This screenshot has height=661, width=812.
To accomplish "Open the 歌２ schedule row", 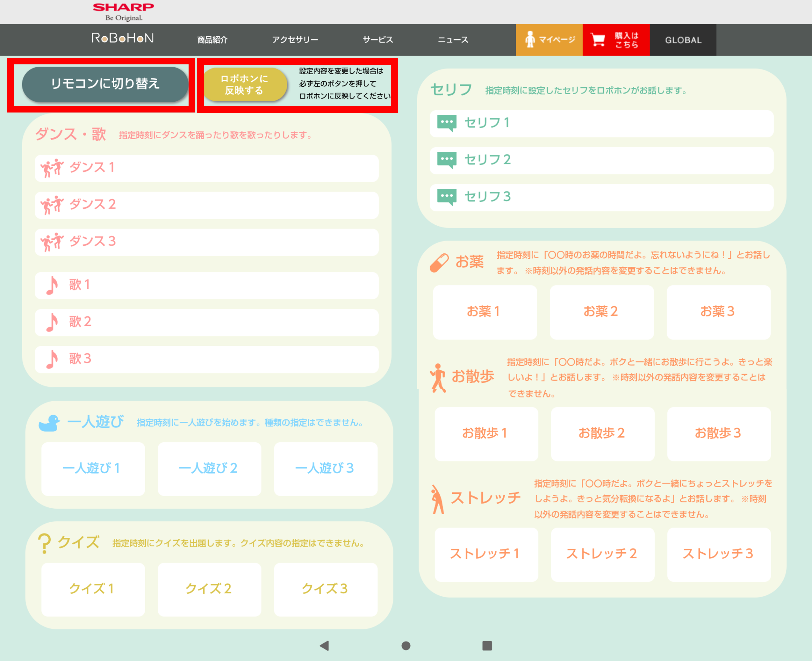I will (207, 322).
